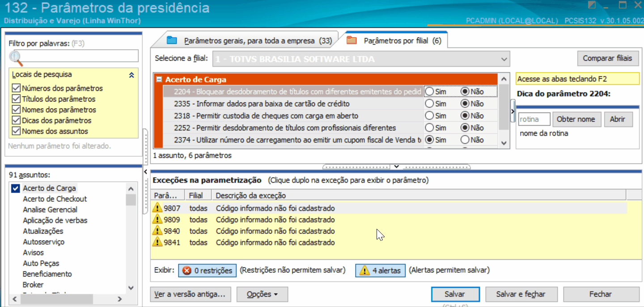Click the Comparar filiais button
Viewport: 644px width, 307px height.
(x=607, y=58)
